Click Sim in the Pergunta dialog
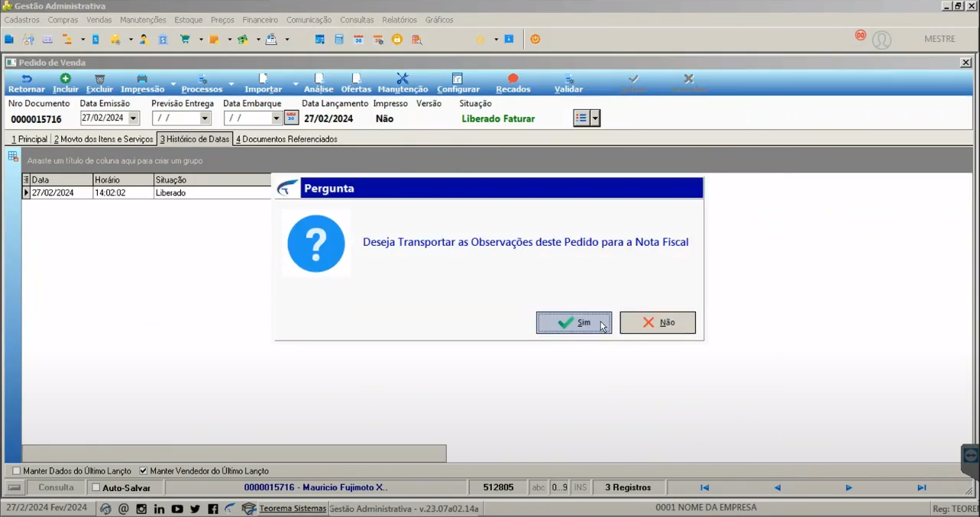 click(574, 323)
